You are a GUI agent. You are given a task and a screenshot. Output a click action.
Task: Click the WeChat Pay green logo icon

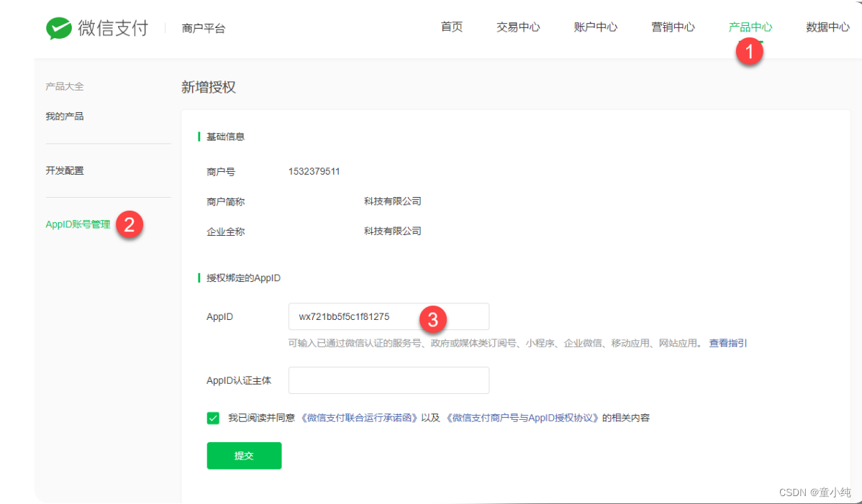point(59,28)
